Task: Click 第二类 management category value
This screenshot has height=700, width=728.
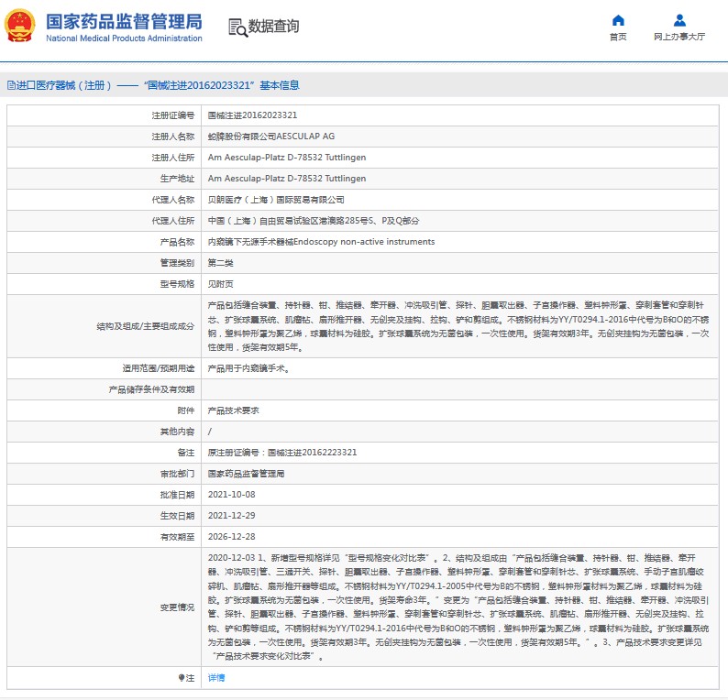Action: pyautogui.click(x=221, y=263)
